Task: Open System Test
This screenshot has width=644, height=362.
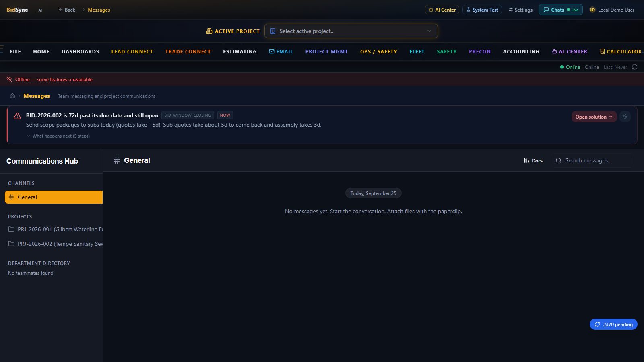Action: pyautogui.click(x=482, y=10)
